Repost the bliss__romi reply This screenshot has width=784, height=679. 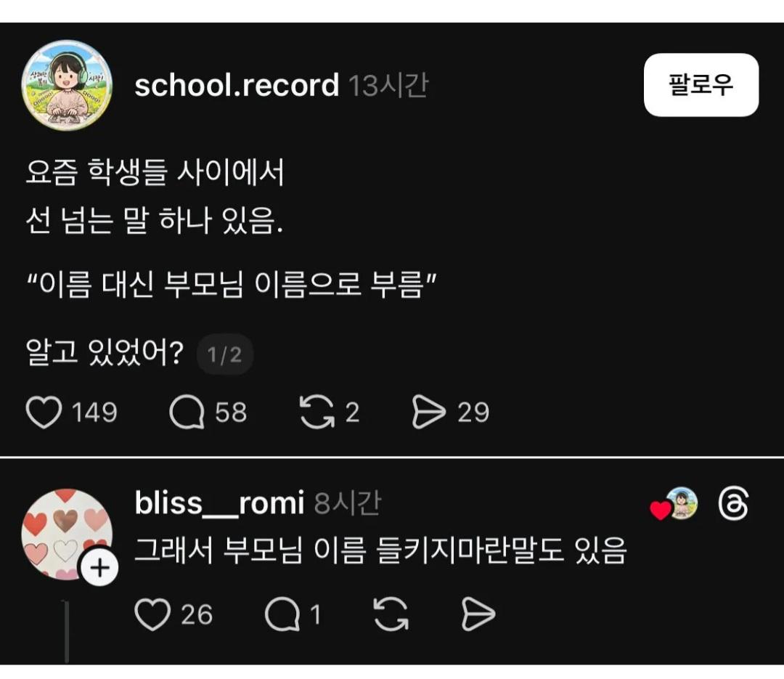tap(391, 616)
